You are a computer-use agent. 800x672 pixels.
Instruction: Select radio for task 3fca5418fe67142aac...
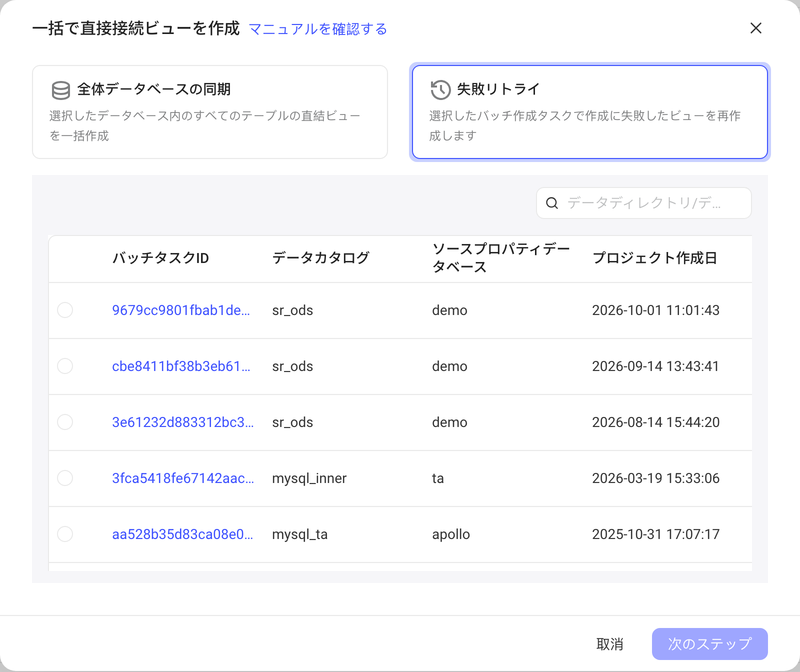point(65,478)
